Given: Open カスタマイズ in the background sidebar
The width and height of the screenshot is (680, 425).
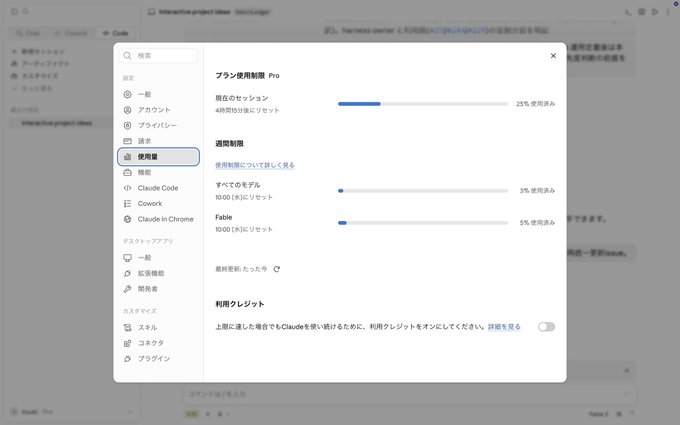Looking at the screenshot, I should (x=35, y=76).
